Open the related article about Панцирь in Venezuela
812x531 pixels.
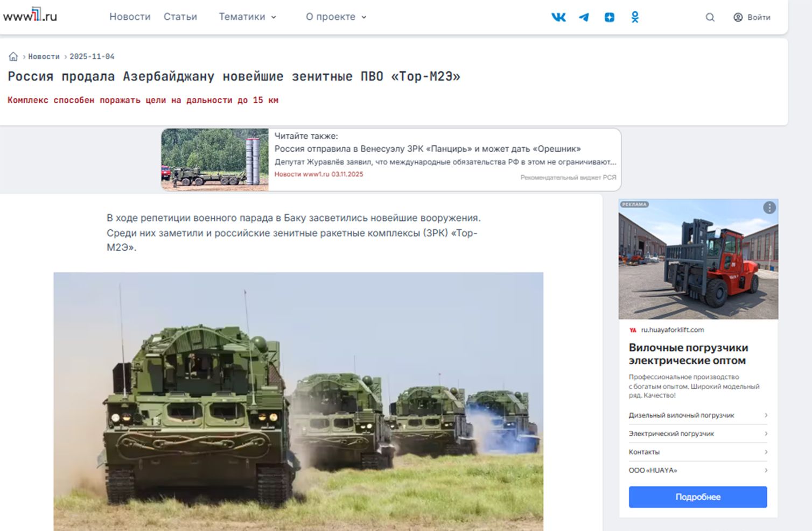[427, 149]
